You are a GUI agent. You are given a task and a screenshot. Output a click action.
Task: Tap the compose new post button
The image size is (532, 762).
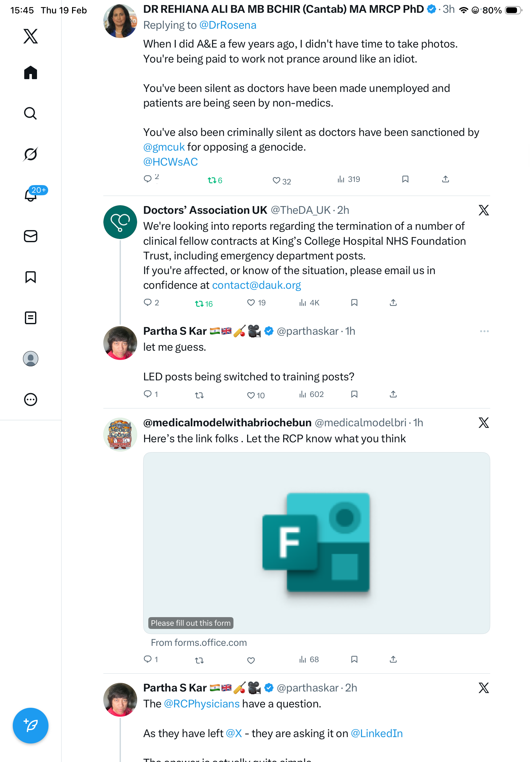tap(31, 726)
